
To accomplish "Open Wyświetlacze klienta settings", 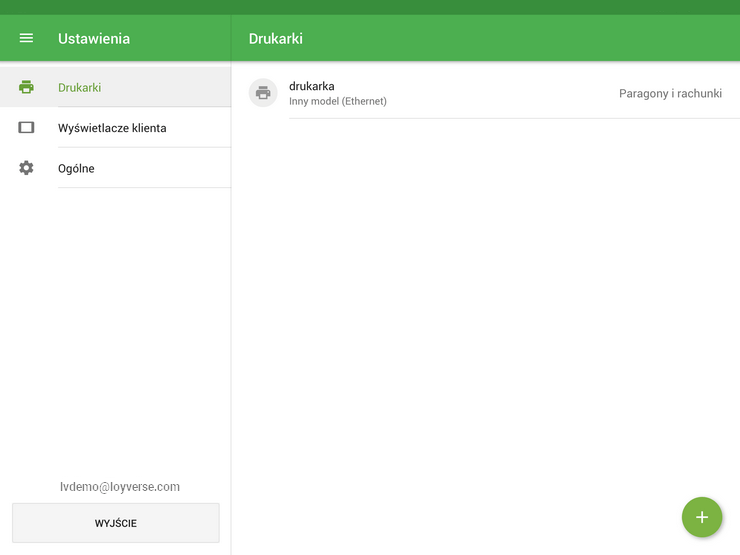I will [x=112, y=128].
